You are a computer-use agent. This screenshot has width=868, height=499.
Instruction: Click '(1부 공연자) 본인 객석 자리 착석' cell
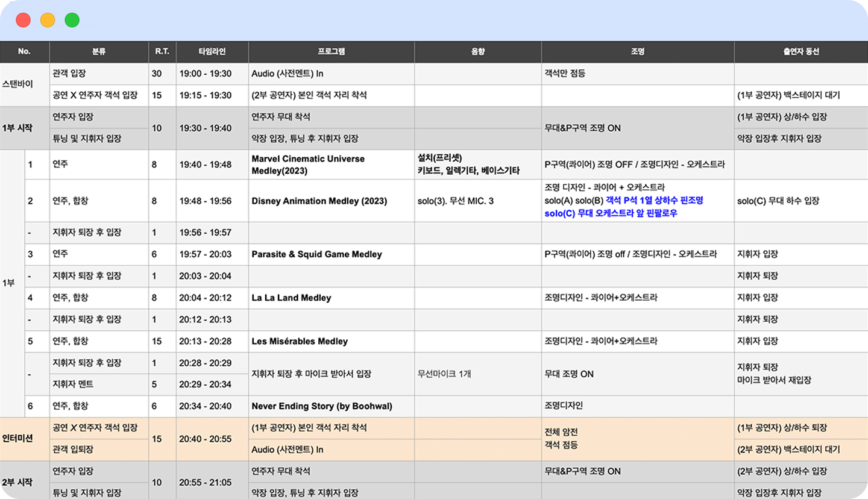(331, 428)
